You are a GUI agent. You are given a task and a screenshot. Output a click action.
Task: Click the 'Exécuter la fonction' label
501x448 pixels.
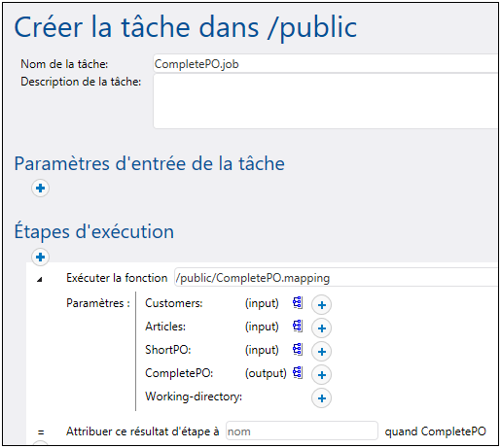(x=117, y=278)
